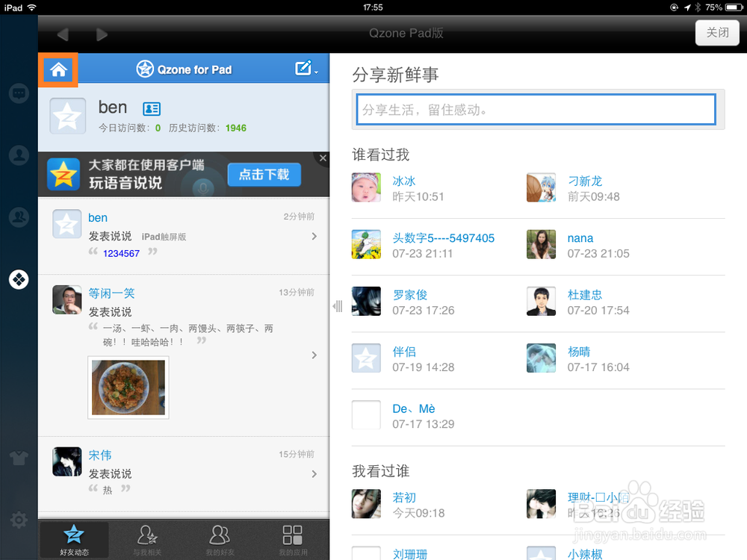Screen dimensions: 747x560
Task: Select the Home icon above the profile panel
Action: [58, 69]
